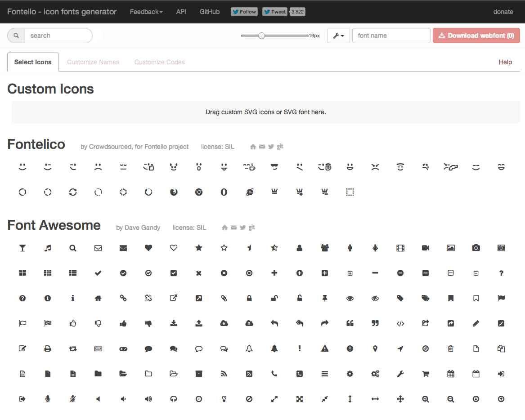Select the Fontelico Chrome browser icon
The width and height of the screenshot is (525, 420).
[x=199, y=192]
